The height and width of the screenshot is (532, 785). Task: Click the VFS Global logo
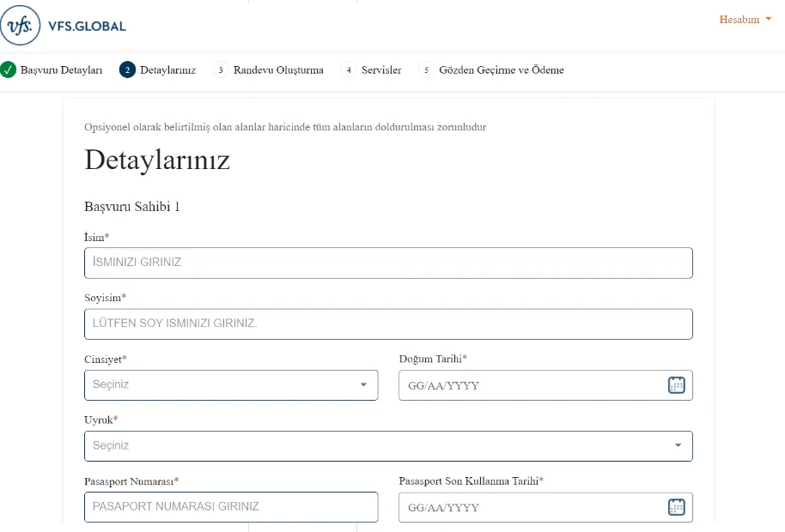point(64,26)
